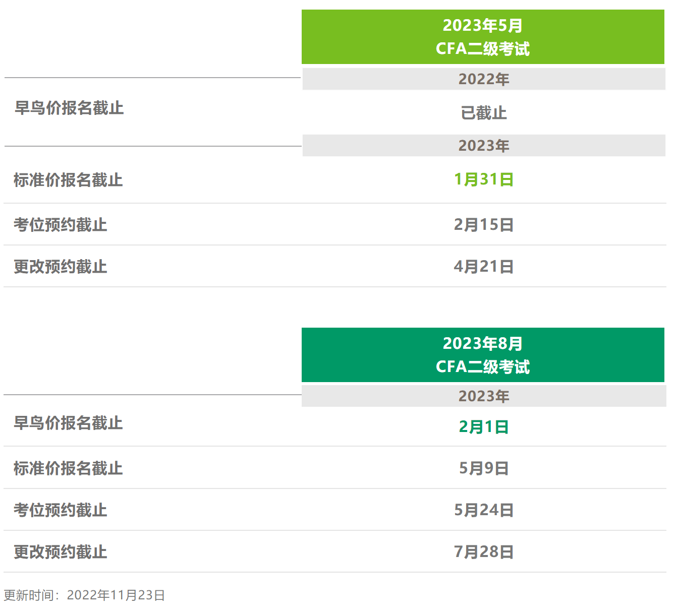Click '标准价报名截止' beside the 1月31日 date

[x=68, y=180]
